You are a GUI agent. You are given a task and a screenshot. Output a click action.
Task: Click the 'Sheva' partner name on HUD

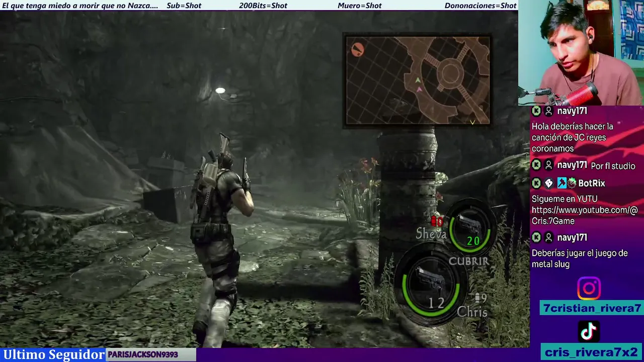click(x=431, y=233)
